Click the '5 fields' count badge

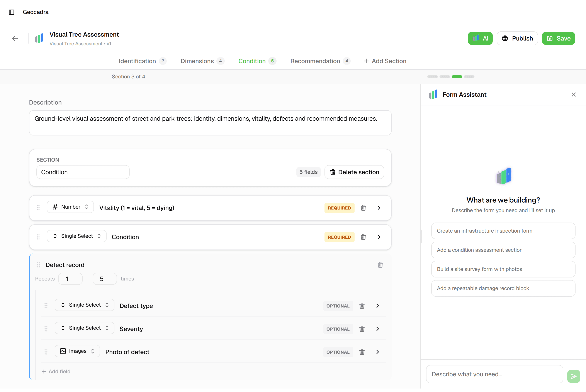click(x=308, y=172)
